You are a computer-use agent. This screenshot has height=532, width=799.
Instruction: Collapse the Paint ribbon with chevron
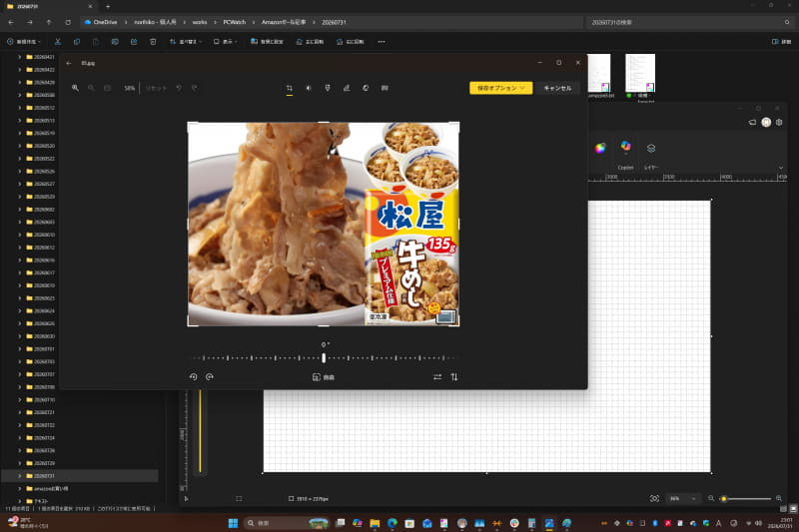[x=781, y=168]
